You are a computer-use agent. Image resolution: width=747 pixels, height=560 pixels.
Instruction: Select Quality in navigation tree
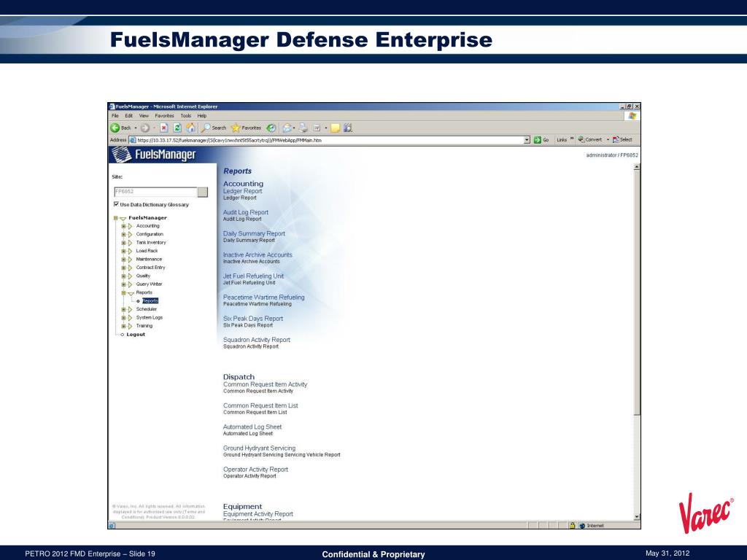tap(143, 276)
